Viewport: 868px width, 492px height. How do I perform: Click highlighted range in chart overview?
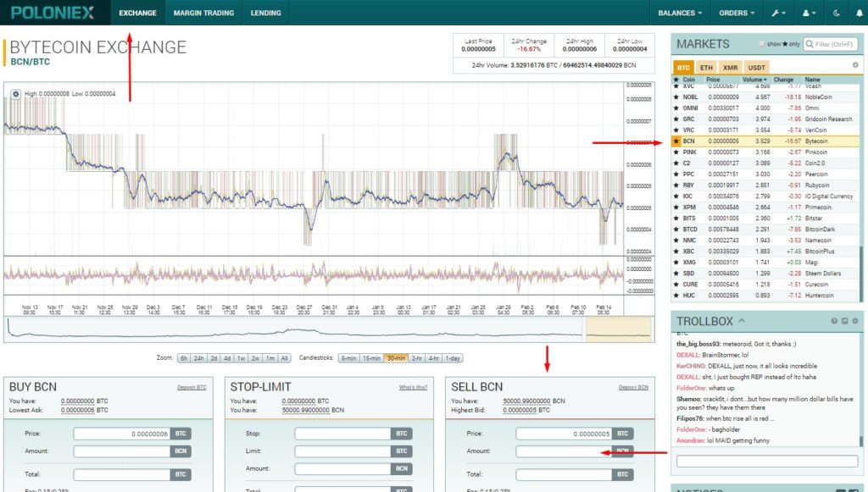click(618, 329)
